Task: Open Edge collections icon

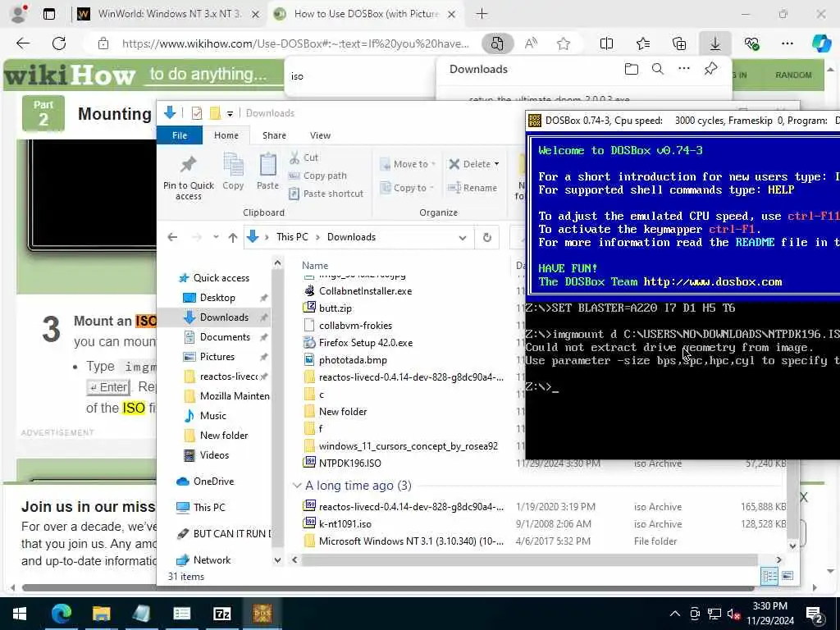Action: click(678, 44)
